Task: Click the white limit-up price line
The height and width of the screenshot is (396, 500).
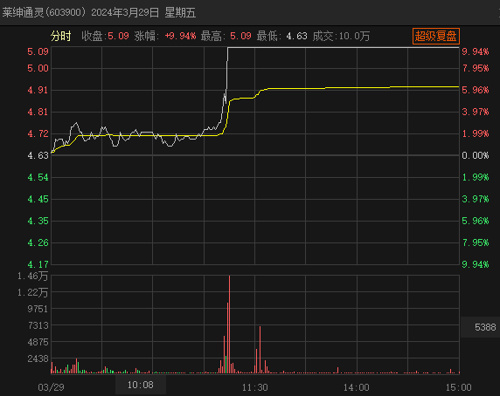Action: pos(343,48)
